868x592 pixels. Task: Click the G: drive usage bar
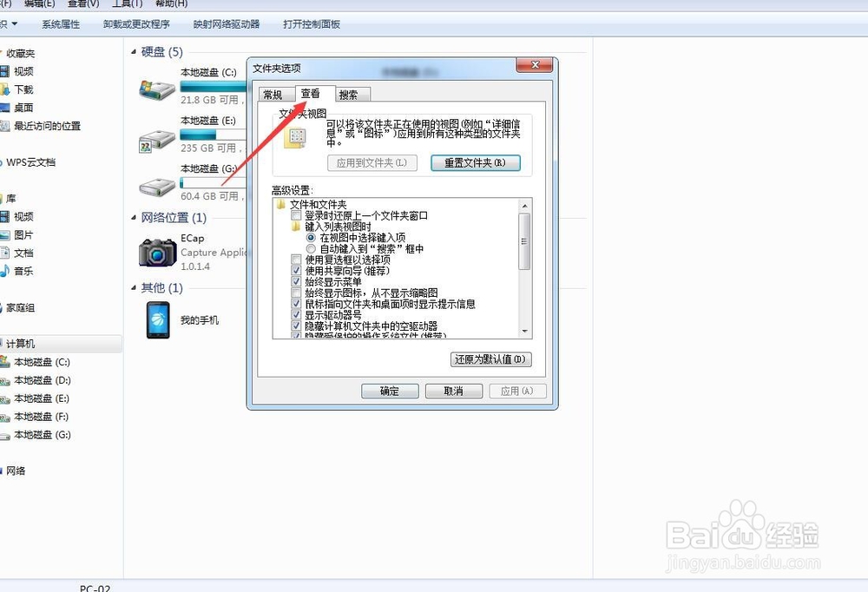(214, 183)
